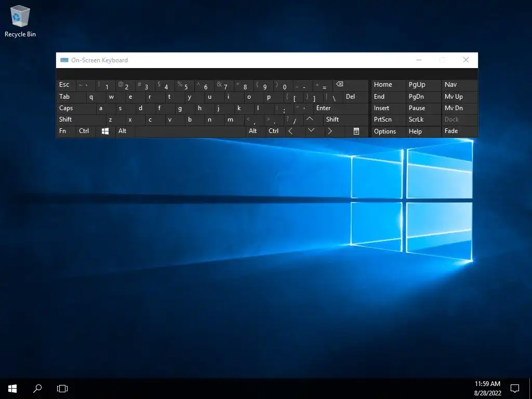Click the 0 key
The image size is (532, 399).
[x=283, y=85]
